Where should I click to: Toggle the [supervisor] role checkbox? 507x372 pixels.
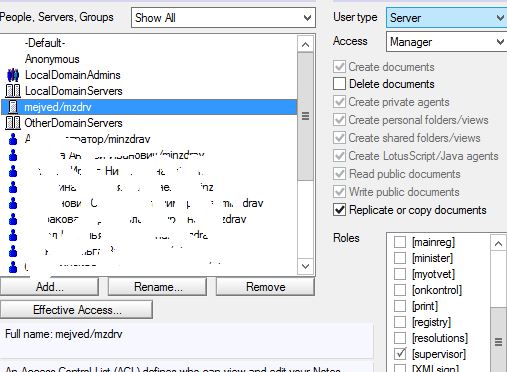coord(400,354)
